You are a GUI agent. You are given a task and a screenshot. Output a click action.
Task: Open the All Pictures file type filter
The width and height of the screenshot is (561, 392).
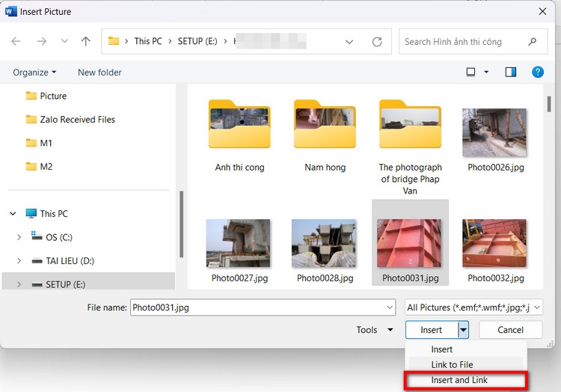[473, 307]
